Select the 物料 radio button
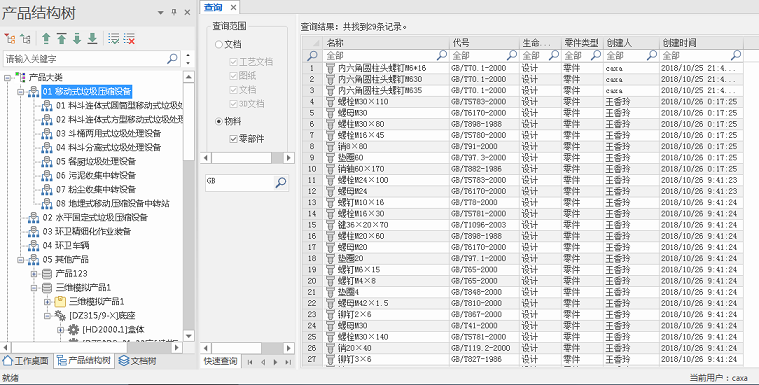Image resolution: width=759 pixels, height=385 pixels. click(x=219, y=121)
